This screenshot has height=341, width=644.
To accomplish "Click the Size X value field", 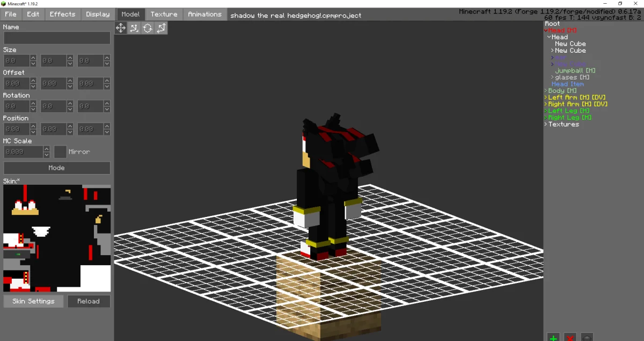I will pyautogui.click(x=17, y=61).
